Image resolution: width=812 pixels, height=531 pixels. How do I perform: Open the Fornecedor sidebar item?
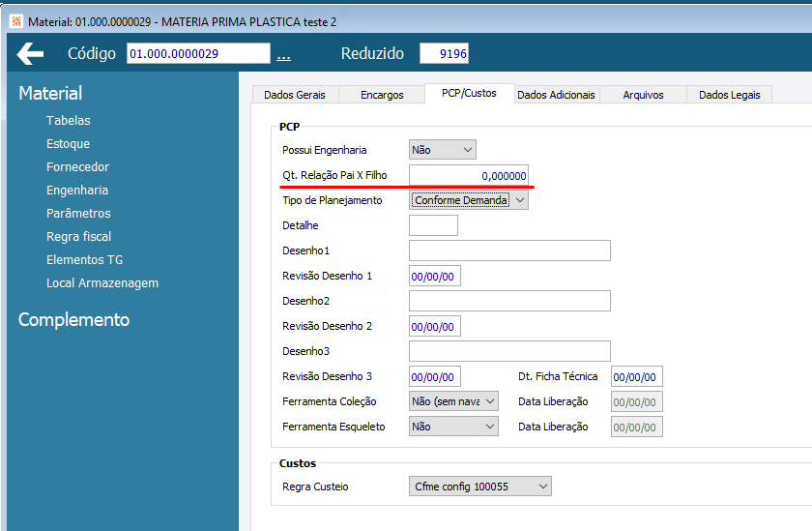[x=77, y=166]
